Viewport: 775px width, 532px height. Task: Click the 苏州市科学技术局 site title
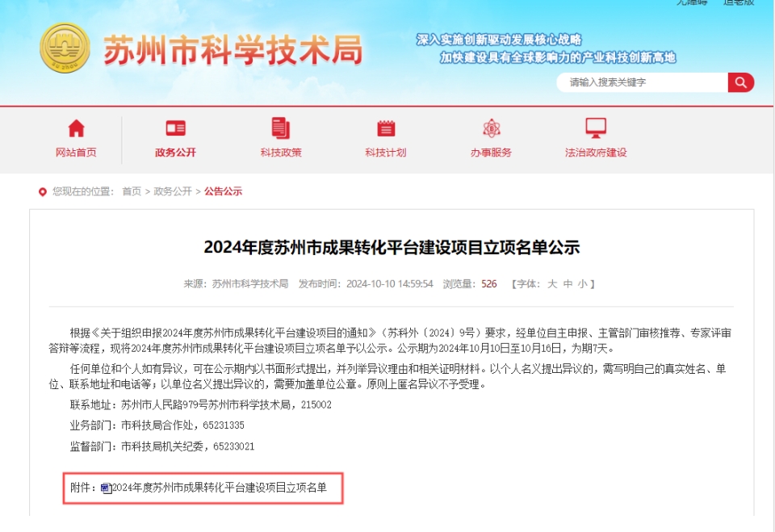(232, 50)
